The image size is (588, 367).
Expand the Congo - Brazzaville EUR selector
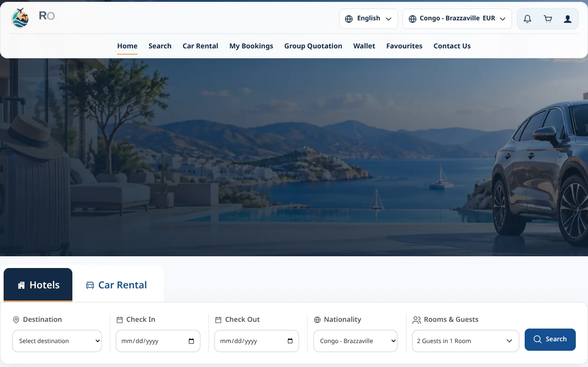pyautogui.click(x=457, y=19)
